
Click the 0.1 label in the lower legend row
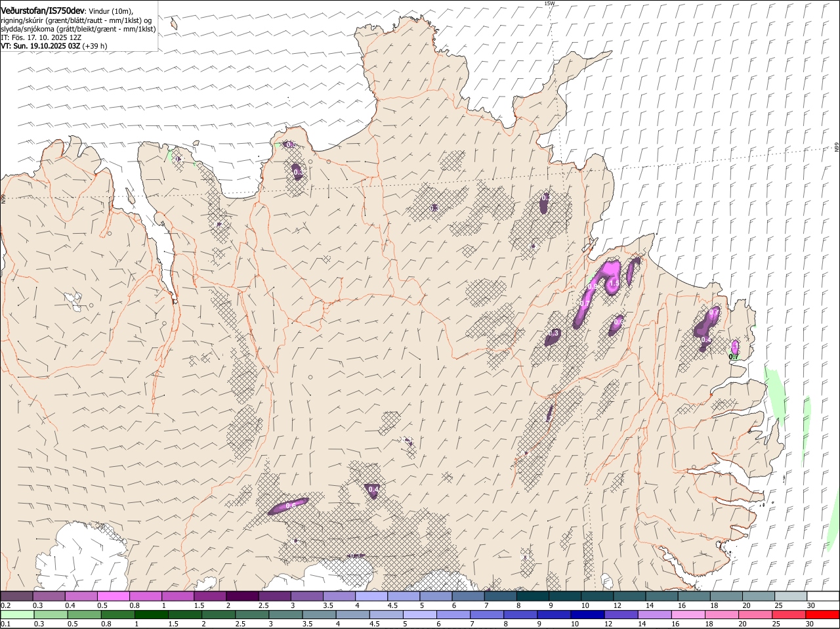tap(6, 624)
